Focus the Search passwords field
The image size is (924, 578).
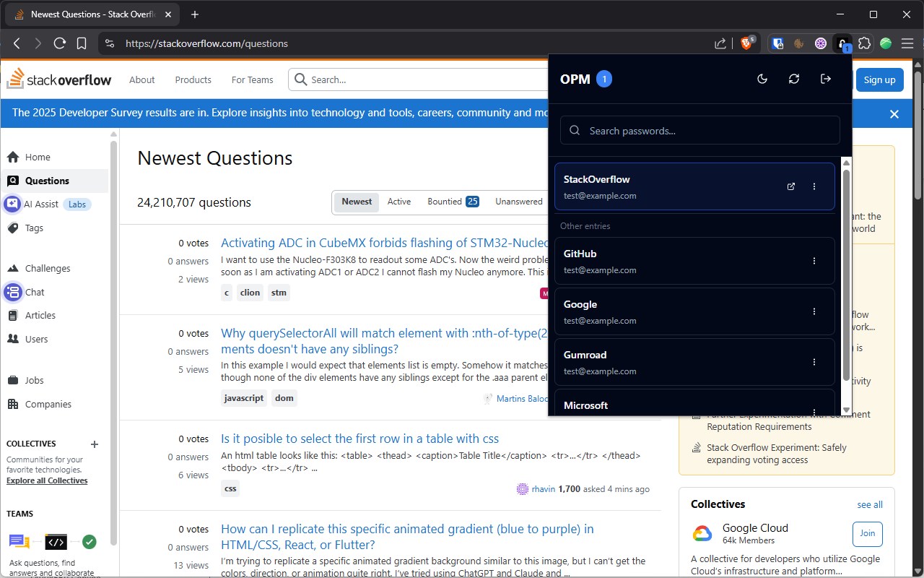point(700,131)
